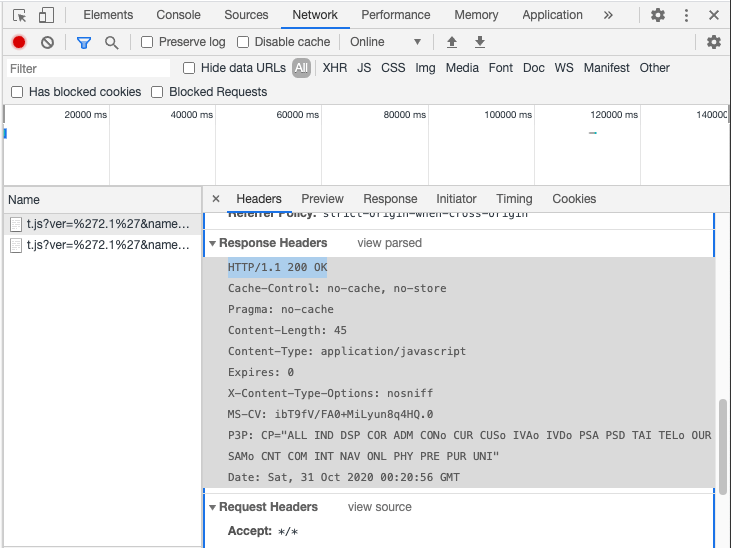
Task: Select the first t.js request row
Action: pos(103,224)
